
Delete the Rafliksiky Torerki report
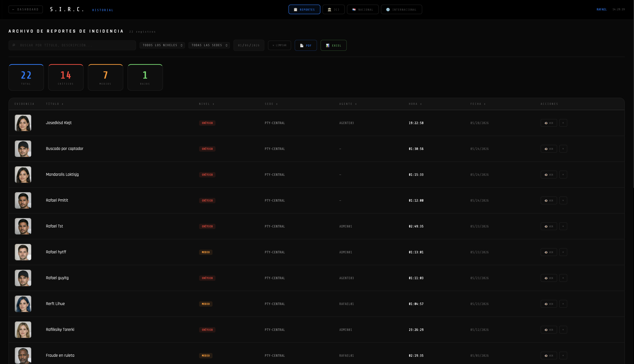(563, 330)
